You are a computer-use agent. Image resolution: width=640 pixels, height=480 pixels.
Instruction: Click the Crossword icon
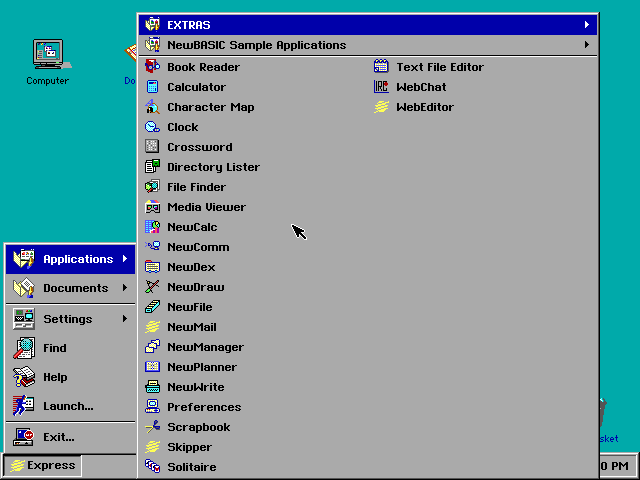152,147
